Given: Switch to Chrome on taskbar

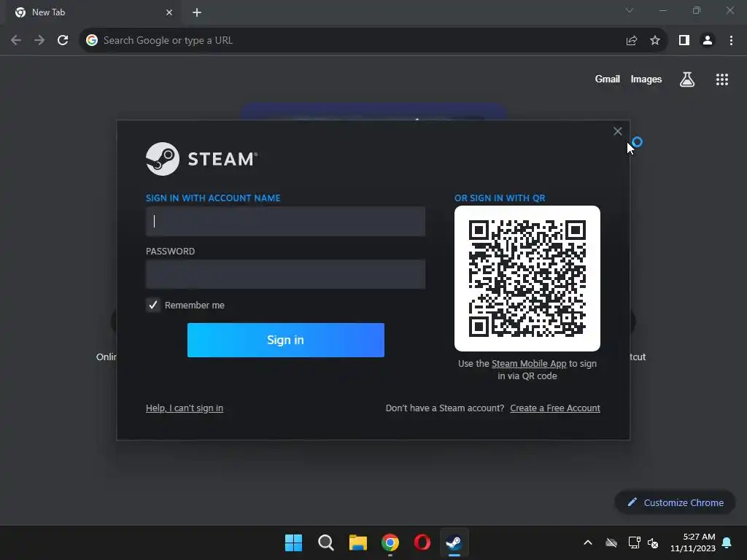Looking at the screenshot, I should tap(390, 542).
